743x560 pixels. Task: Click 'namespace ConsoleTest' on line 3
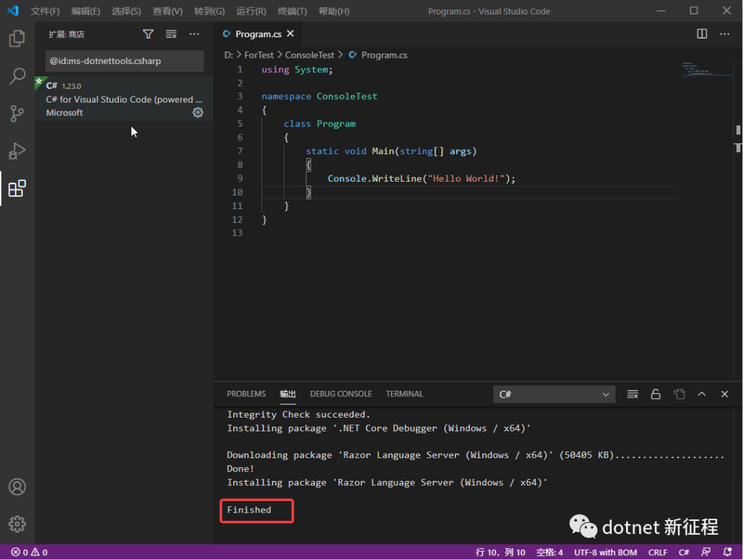[319, 96]
